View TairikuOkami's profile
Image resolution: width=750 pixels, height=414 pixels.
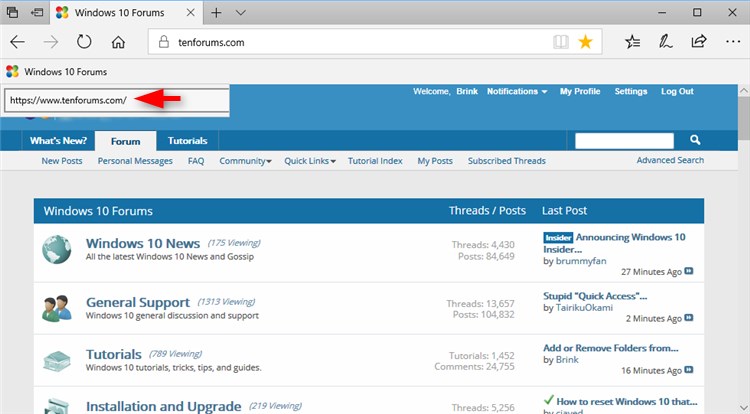click(584, 308)
